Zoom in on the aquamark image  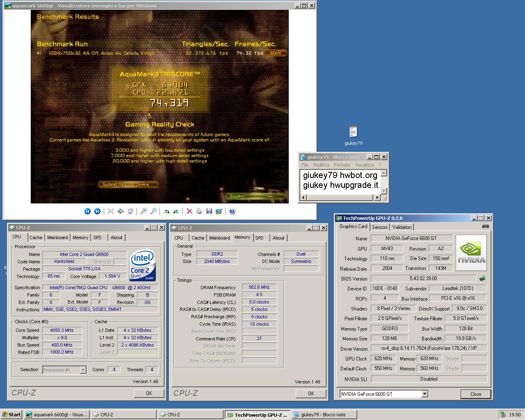(x=144, y=211)
